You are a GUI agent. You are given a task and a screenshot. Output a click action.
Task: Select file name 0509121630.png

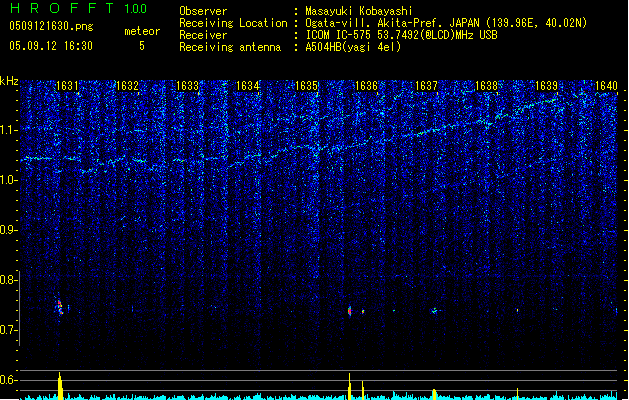[x=51, y=26]
